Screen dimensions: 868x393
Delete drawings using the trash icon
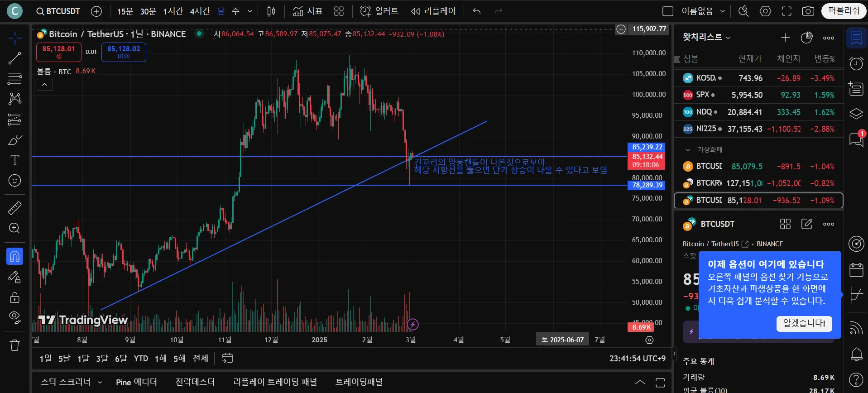15,345
